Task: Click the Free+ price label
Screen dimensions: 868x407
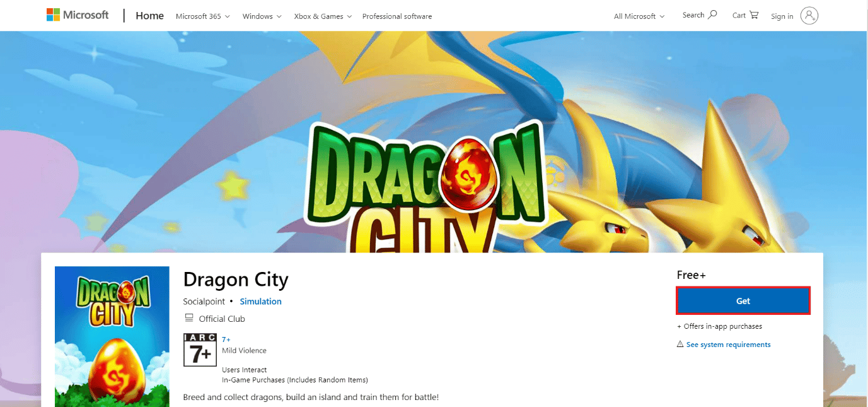Action: pos(692,275)
